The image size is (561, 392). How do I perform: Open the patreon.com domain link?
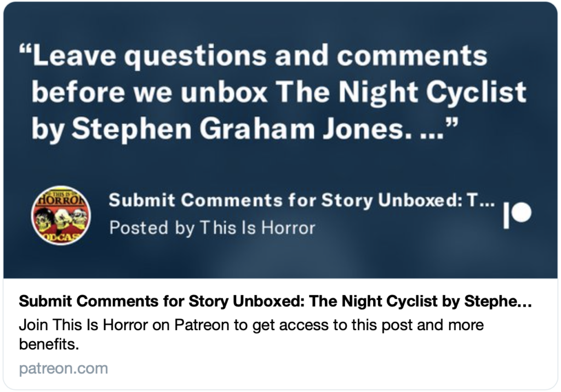(64, 368)
